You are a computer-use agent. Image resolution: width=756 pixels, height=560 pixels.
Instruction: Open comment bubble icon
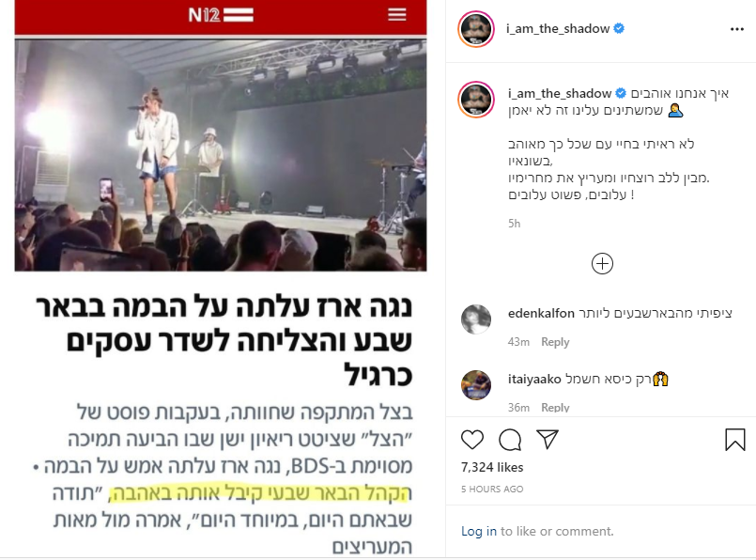coord(510,440)
